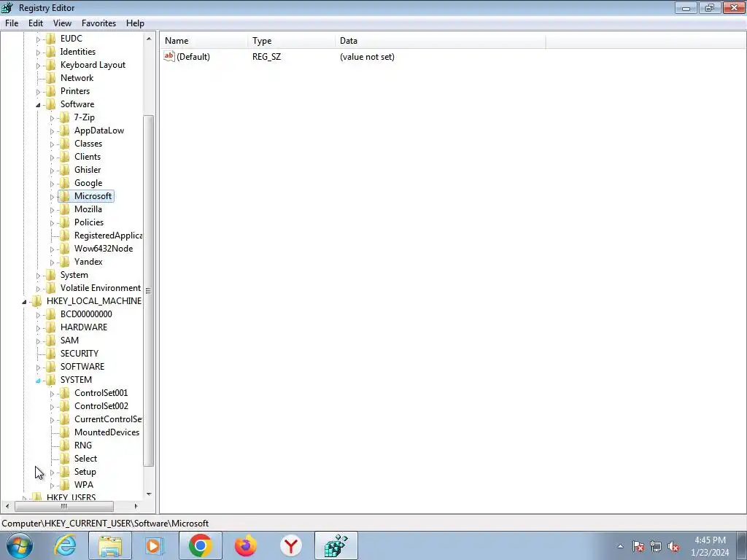This screenshot has height=560, width=747.
Task: Click the muted volume tray icon
Action: pyautogui.click(x=673, y=547)
